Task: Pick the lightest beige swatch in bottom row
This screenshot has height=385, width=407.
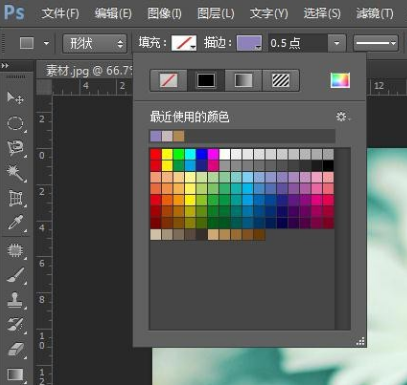Action: click(x=156, y=235)
